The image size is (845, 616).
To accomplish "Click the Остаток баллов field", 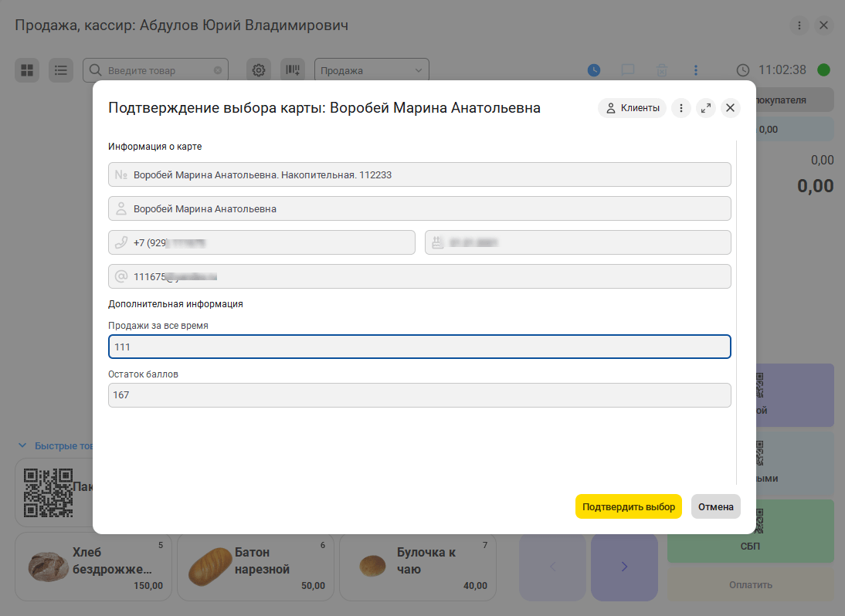I will point(419,395).
